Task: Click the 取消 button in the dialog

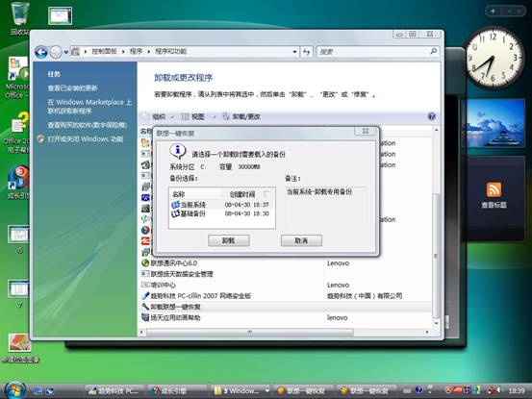Action: pos(301,240)
